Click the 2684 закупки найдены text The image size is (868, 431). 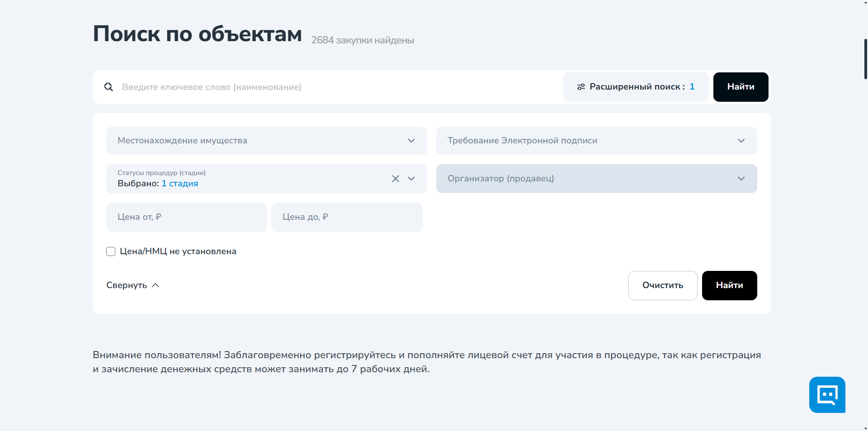point(363,40)
